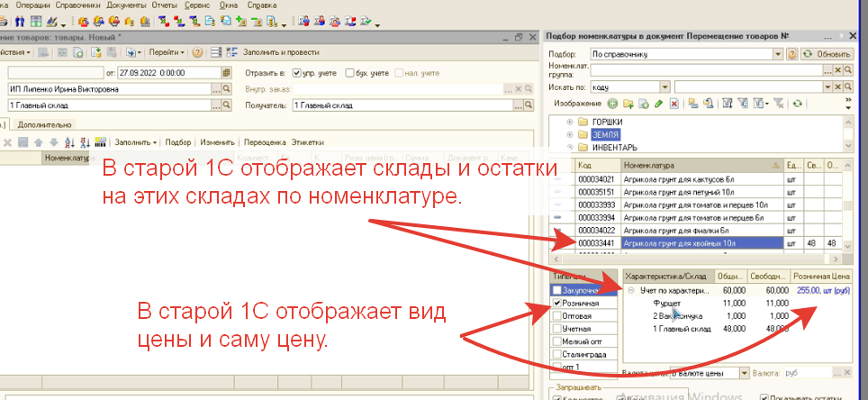Uncheck the Розничная price type checkbox
The image size is (868, 400).
click(x=556, y=304)
